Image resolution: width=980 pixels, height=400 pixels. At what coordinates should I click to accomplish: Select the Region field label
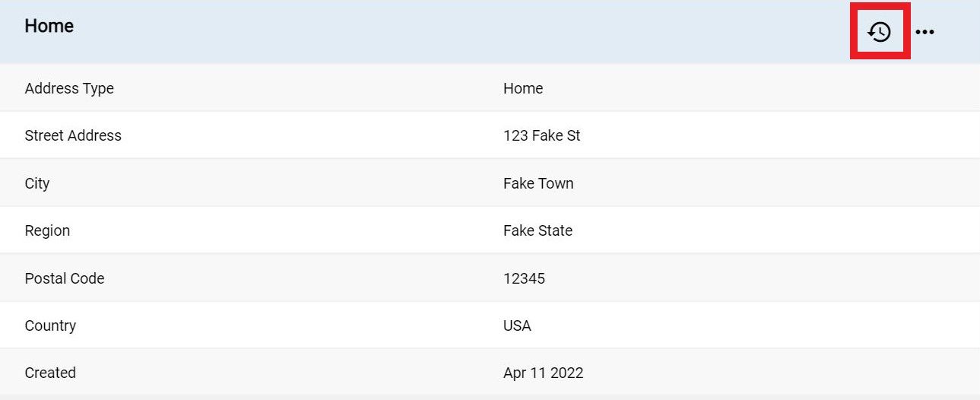(47, 230)
